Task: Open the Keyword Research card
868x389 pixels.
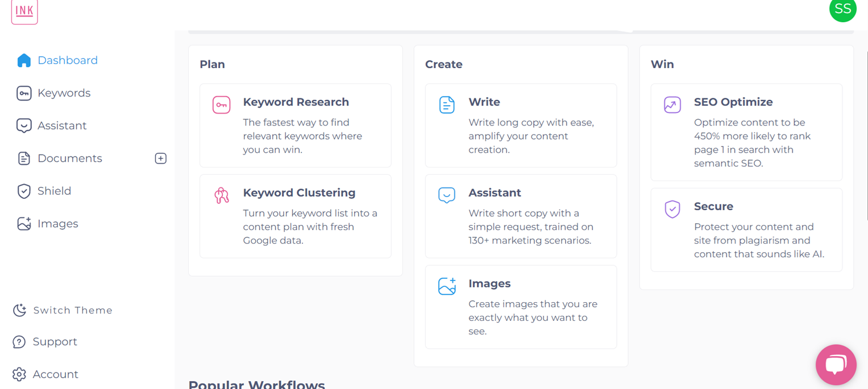Action: 295,126
